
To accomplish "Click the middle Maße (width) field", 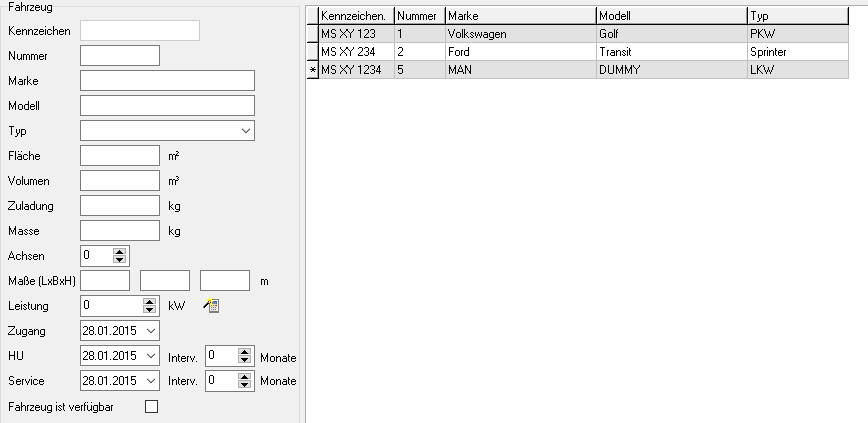I will coord(165,281).
